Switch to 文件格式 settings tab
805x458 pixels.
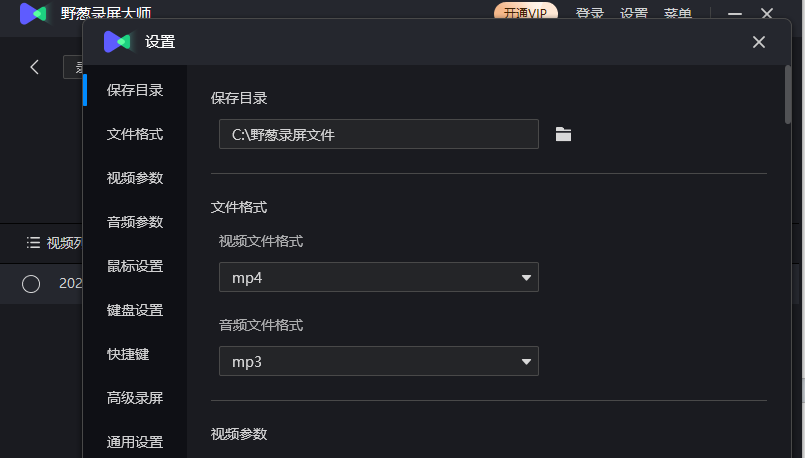pyautogui.click(x=135, y=135)
